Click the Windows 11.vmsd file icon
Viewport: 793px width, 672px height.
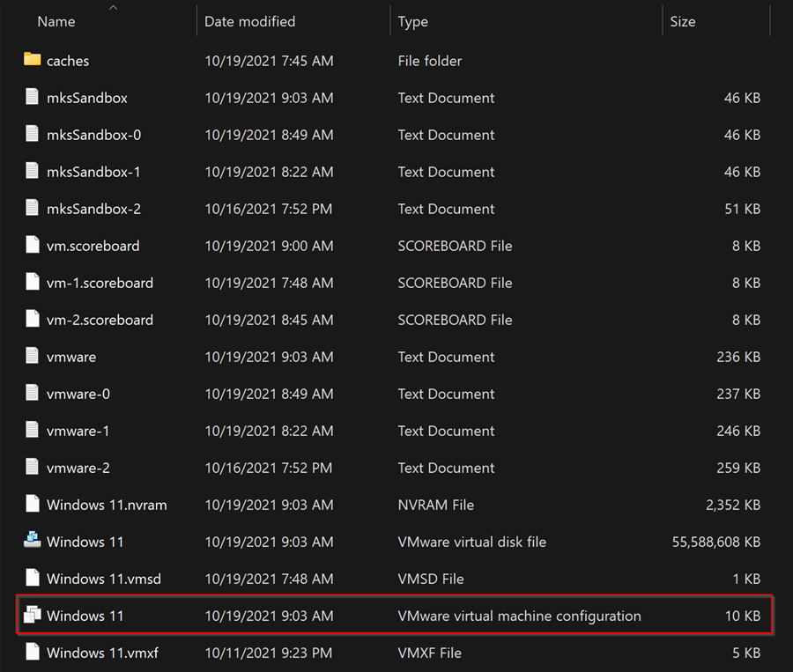[x=33, y=578]
